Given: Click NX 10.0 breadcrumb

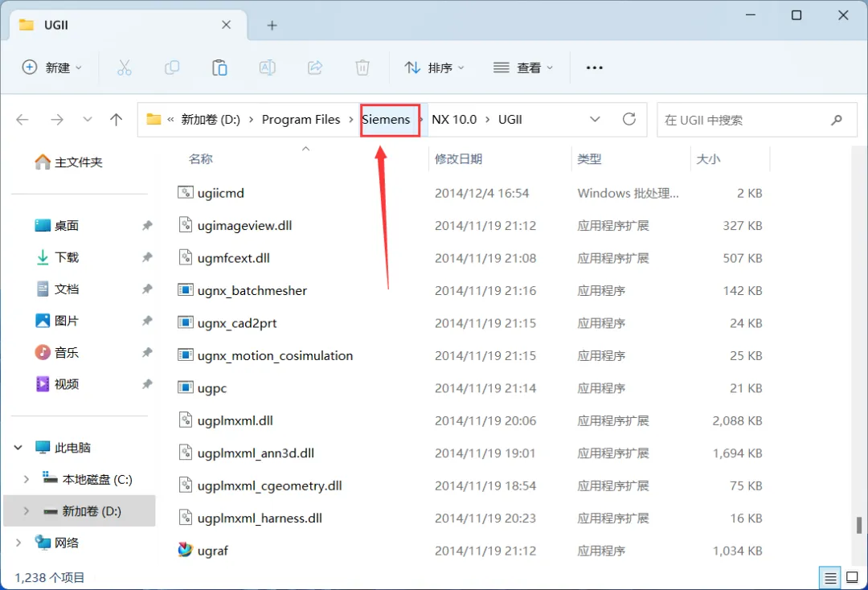Looking at the screenshot, I should [454, 120].
